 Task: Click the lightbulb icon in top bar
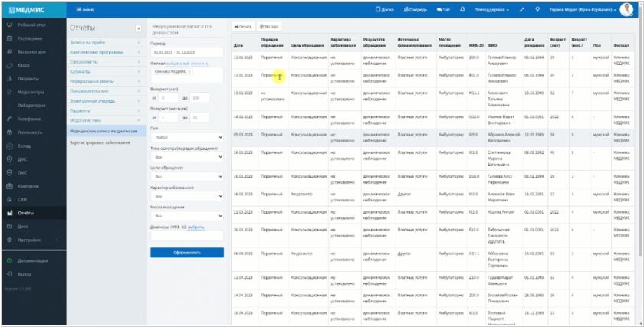pos(537,9)
